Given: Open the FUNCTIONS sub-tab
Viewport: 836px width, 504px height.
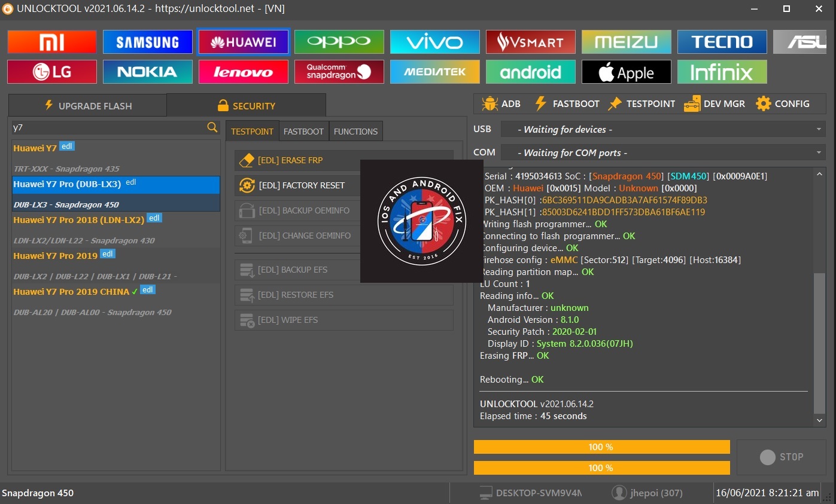Looking at the screenshot, I should [355, 131].
